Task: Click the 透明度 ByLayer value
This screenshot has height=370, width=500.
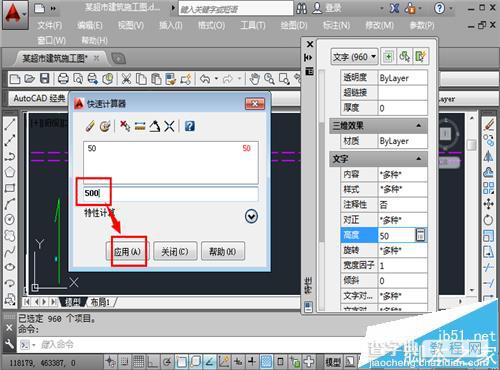Action: tap(402, 78)
